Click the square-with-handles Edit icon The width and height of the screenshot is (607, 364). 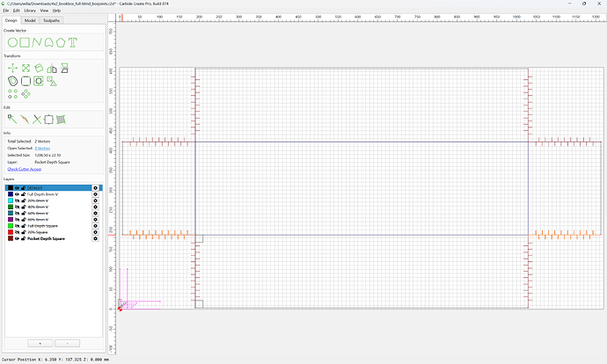pyautogui.click(x=48, y=120)
